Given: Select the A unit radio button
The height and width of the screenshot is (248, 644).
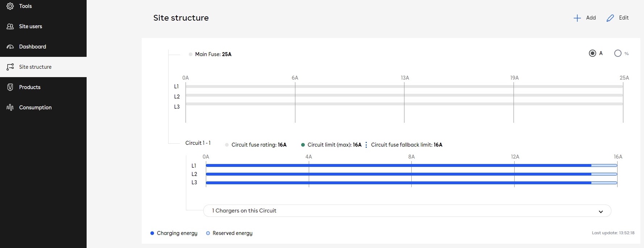Looking at the screenshot, I should [593, 53].
